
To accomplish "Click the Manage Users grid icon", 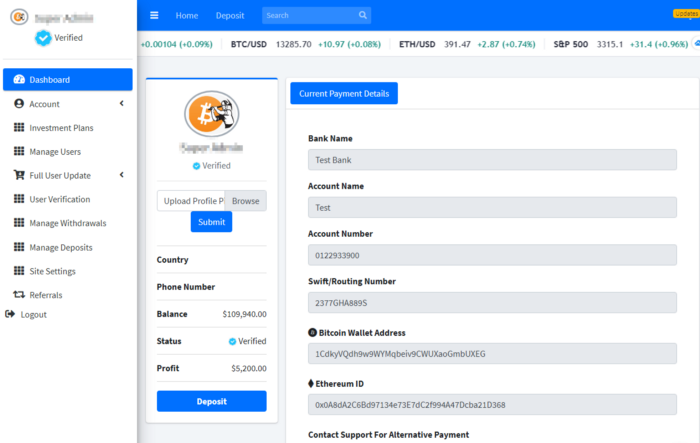I will pyautogui.click(x=19, y=151).
